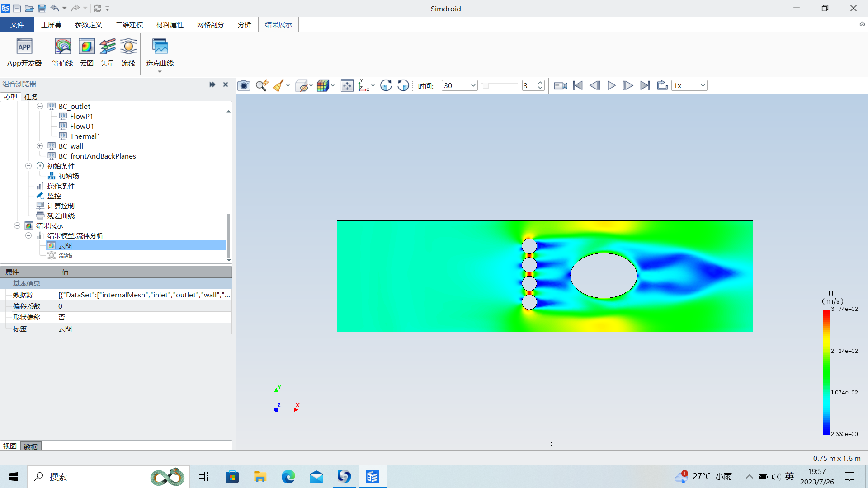Click the frame number field showing 3
Viewport: 868px width, 488px height.
529,85
